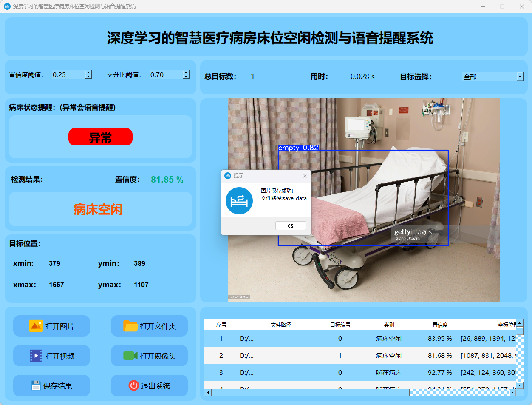Viewport: 532px width, 405px height.
Task: Click the 92.77 % confidence cell
Action: tap(440, 373)
